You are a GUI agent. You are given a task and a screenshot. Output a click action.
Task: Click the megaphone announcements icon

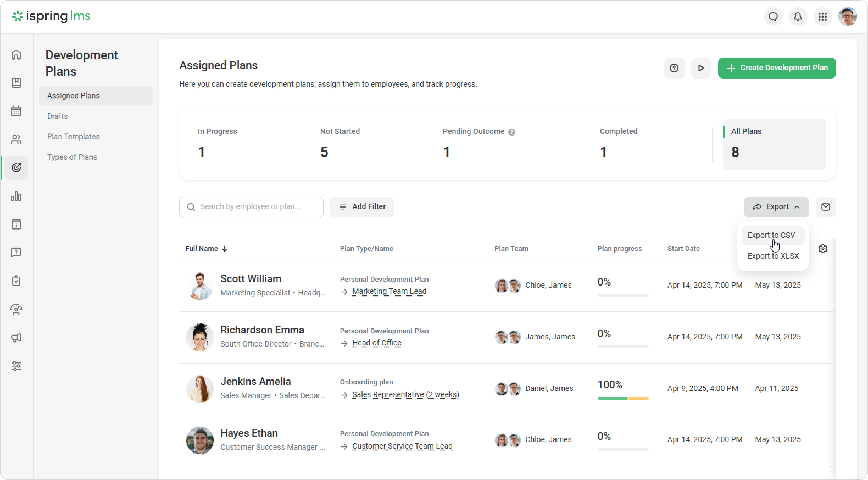click(x=16, y=337)
